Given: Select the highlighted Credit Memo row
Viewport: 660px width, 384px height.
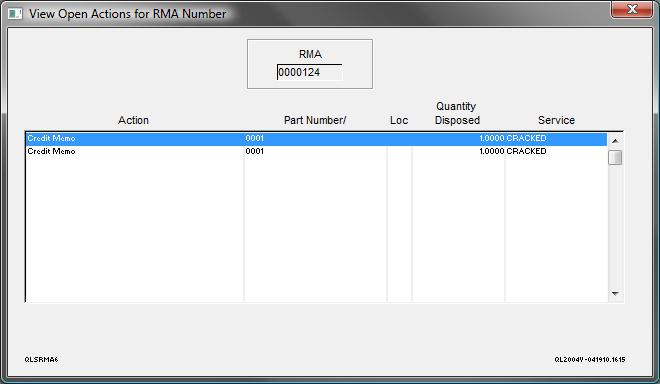Looking at the screenshot, I should click(x=316, y=139).
